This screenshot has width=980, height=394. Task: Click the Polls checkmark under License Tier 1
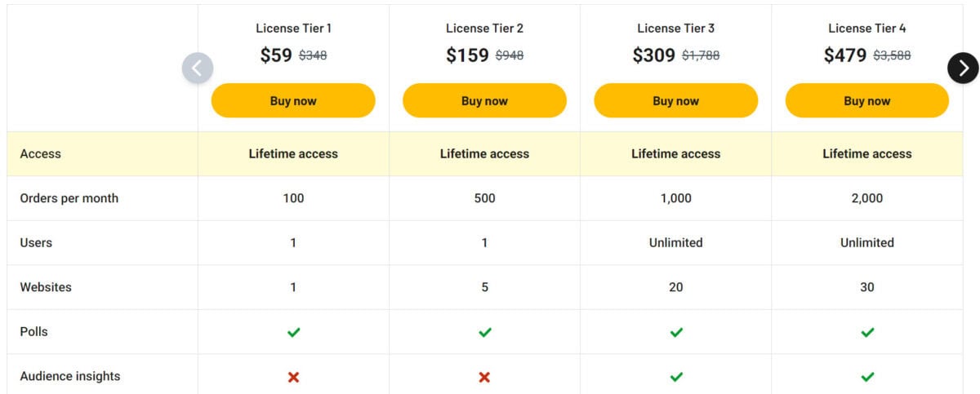[x=293, y=332]
